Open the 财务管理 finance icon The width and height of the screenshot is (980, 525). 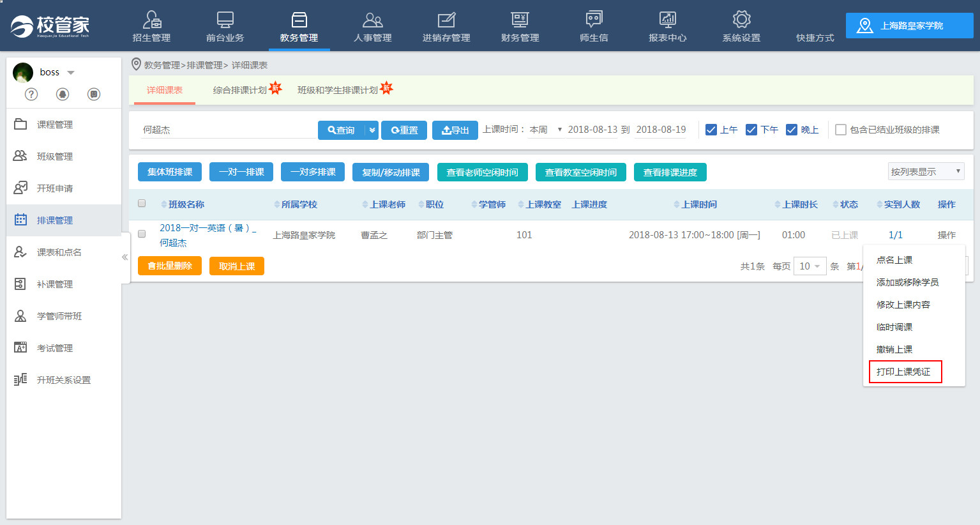click(520, 20)
